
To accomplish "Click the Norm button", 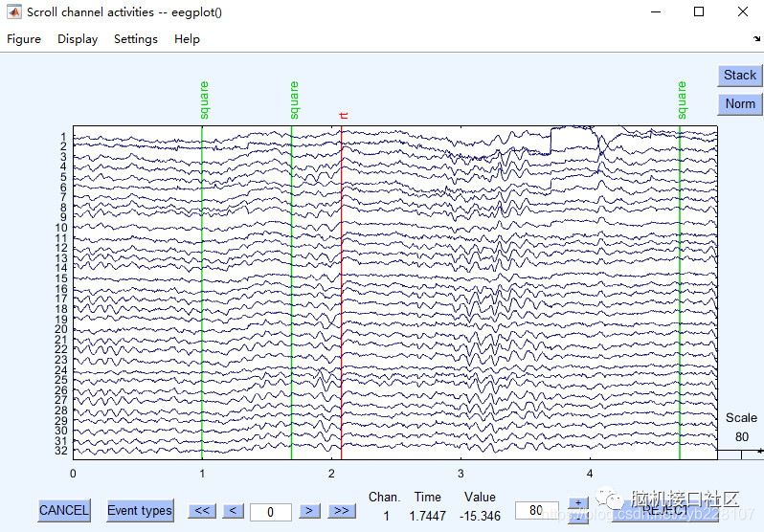I will [x=740, y=103].
